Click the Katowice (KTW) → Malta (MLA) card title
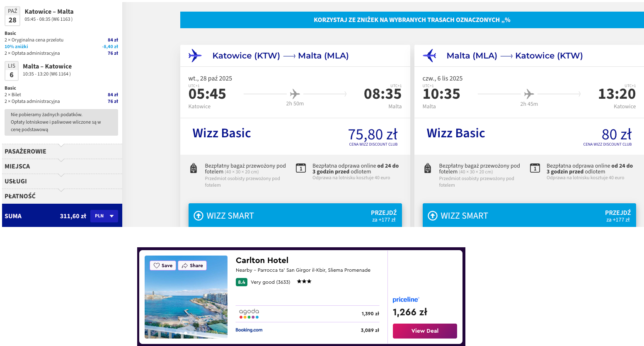This screenshot has width=644, height=346. tap(281, 56)
